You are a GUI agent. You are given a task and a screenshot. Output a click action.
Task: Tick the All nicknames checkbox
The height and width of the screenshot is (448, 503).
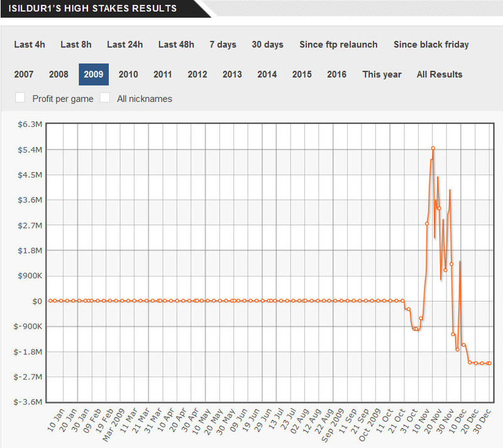pos(104,97)
